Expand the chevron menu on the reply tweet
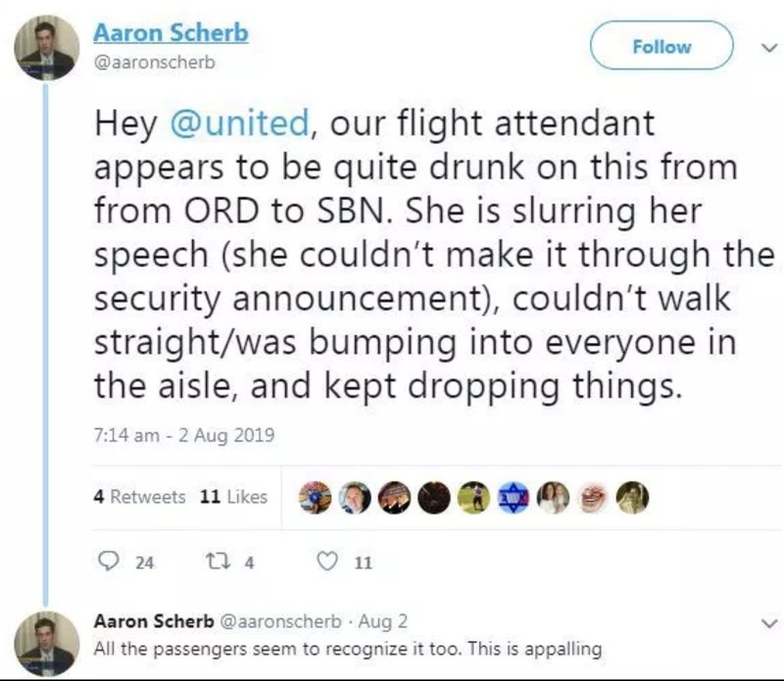The image size is (784, 681). click(x=769, y=624)
